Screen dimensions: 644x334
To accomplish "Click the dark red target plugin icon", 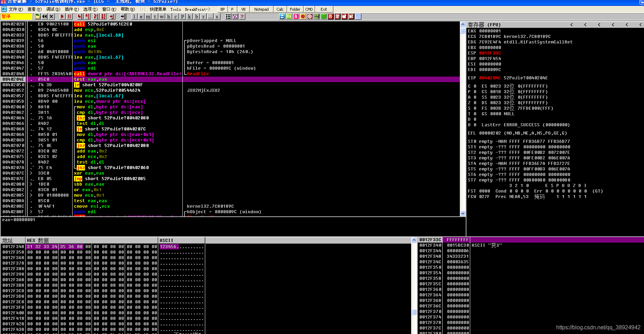I will coord(310,17).
